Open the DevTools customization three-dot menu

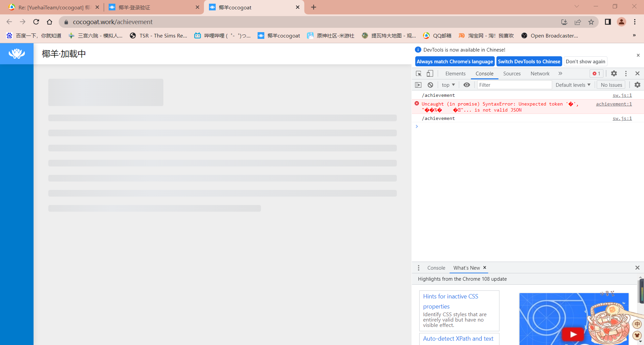(x=626, y=73)
